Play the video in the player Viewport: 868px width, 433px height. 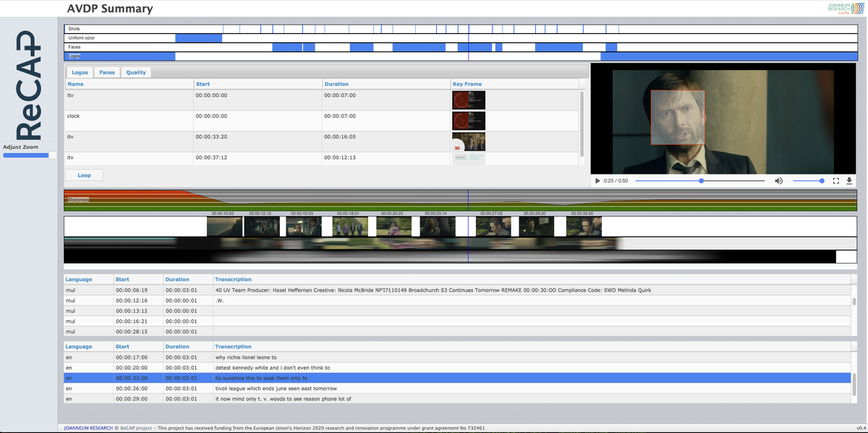click(597, 180)
